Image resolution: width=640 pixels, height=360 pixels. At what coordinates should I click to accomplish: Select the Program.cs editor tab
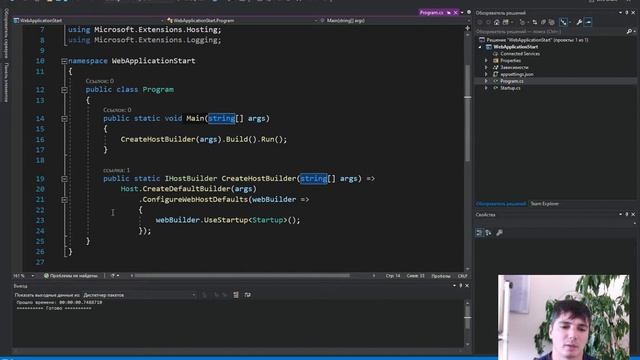click(431, 13)
